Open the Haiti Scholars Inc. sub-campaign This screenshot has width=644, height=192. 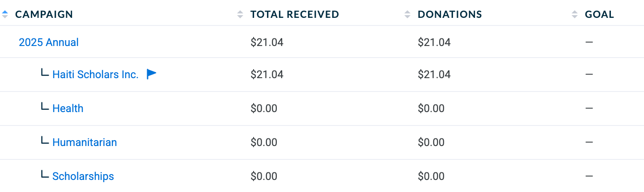pyautogui.click(x=96, y=75)
